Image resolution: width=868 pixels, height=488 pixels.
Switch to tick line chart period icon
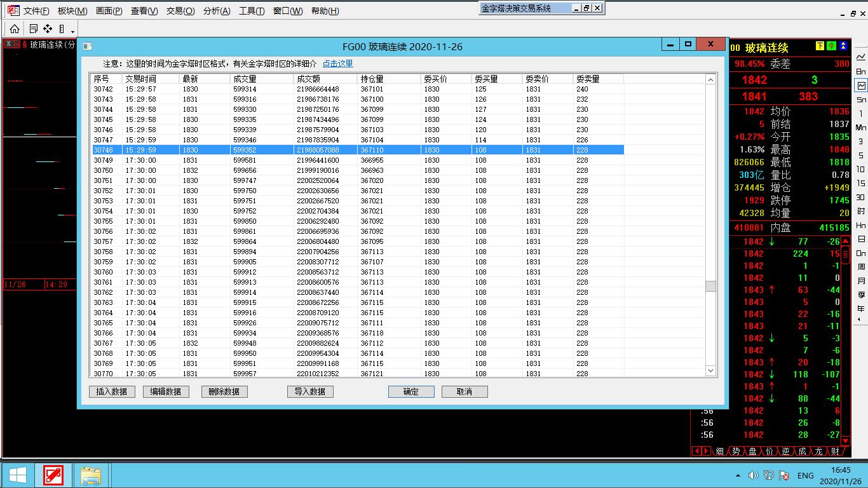(861, 57)
